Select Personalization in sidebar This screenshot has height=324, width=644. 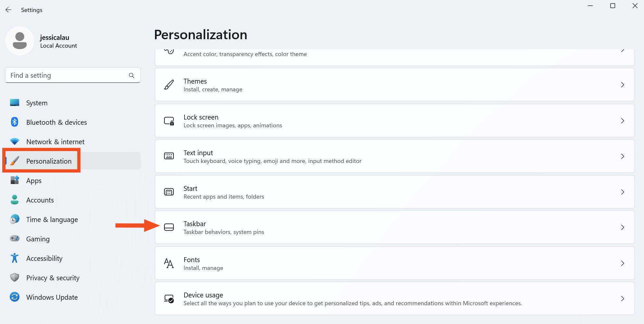pyautogui.click(x=73, y=161)
